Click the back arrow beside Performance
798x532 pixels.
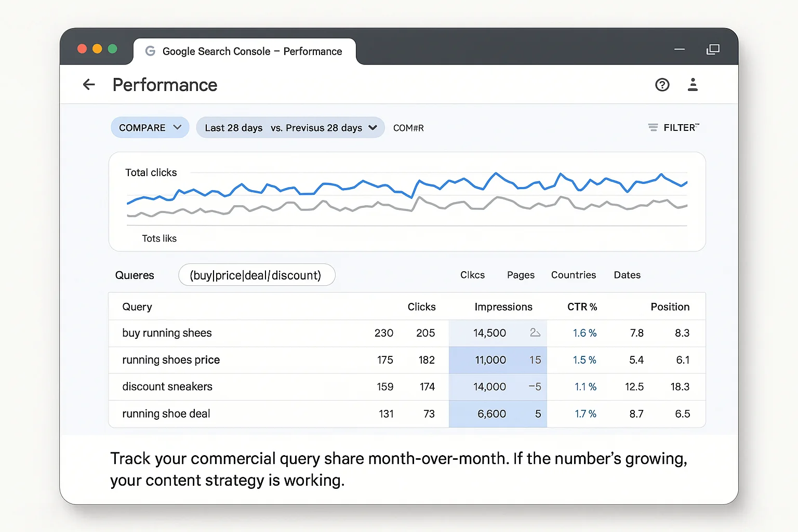(89, 84)
